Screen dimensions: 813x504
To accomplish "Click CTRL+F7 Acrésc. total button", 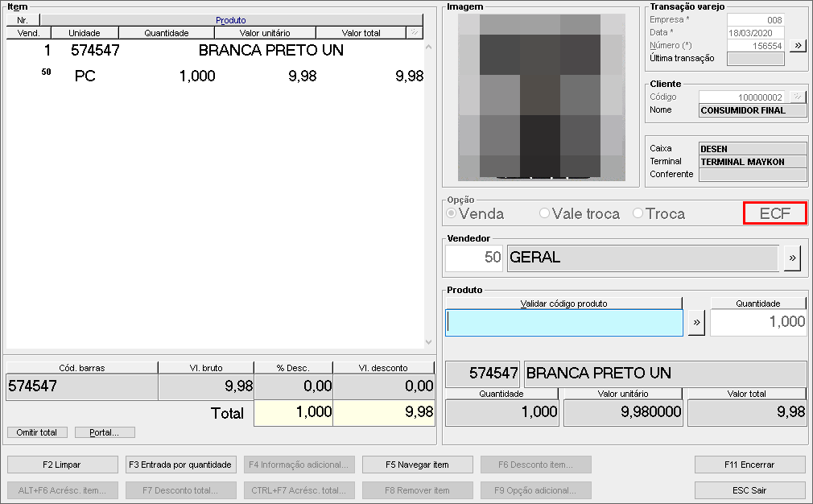I will [299, 490].
